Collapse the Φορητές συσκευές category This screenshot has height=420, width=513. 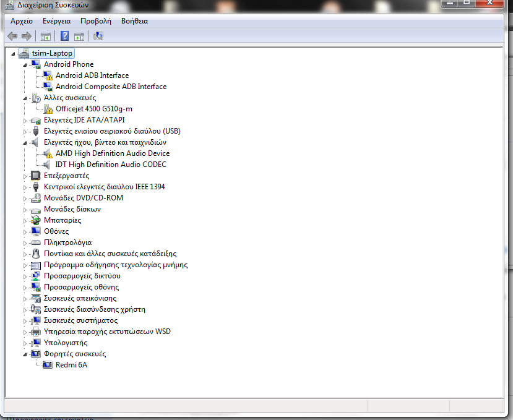pyautogui.click(x=25, y=354)
